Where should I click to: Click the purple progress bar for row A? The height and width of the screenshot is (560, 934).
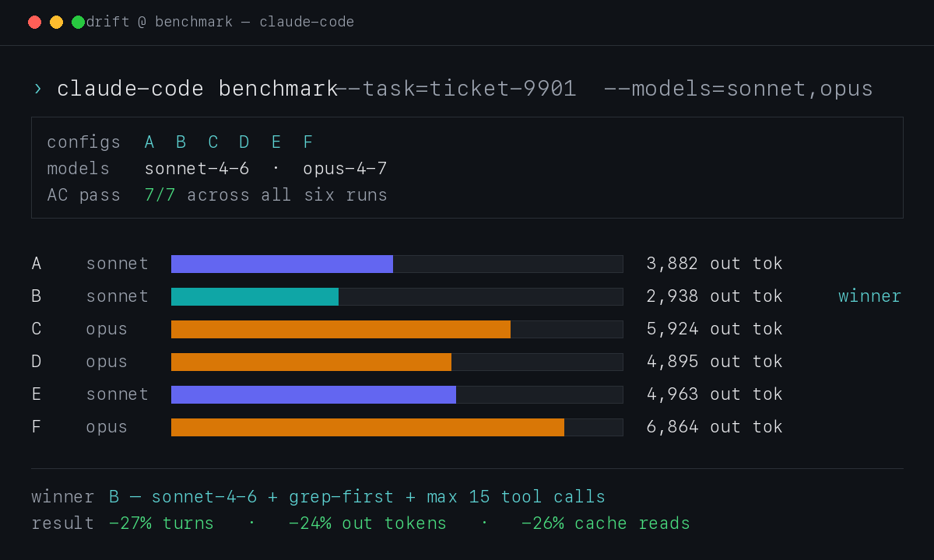tap(282, 264)
